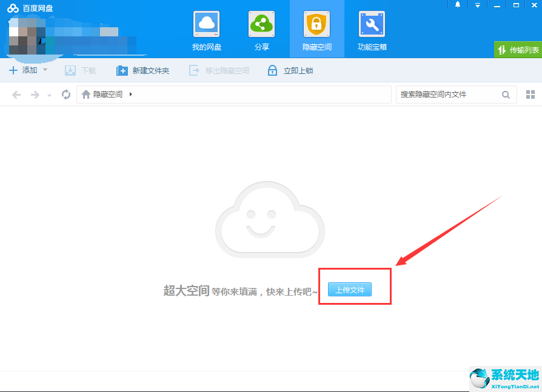
Task: Click the magnifier search icon
Action: (506, 95)
